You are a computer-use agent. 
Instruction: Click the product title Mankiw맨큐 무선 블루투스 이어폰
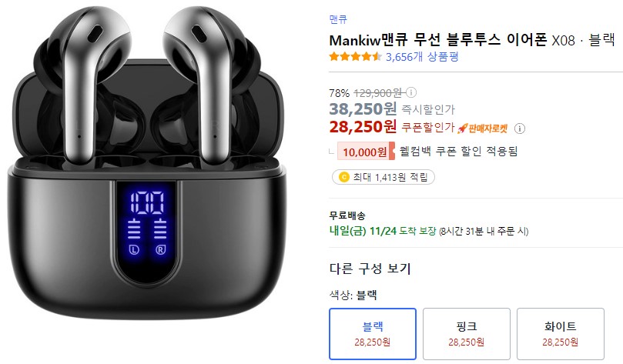pyautogui.click(x=438, y=40)
